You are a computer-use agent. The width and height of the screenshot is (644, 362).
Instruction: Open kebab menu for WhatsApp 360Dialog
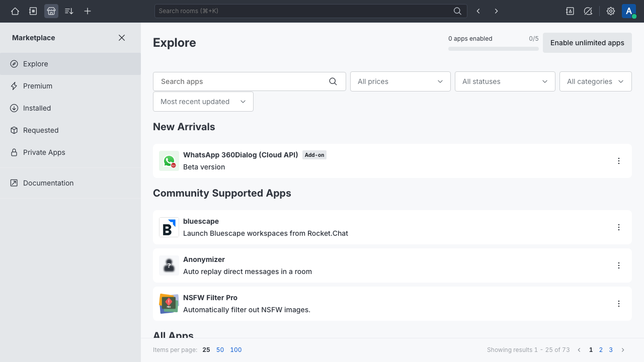tap(619, 161)
